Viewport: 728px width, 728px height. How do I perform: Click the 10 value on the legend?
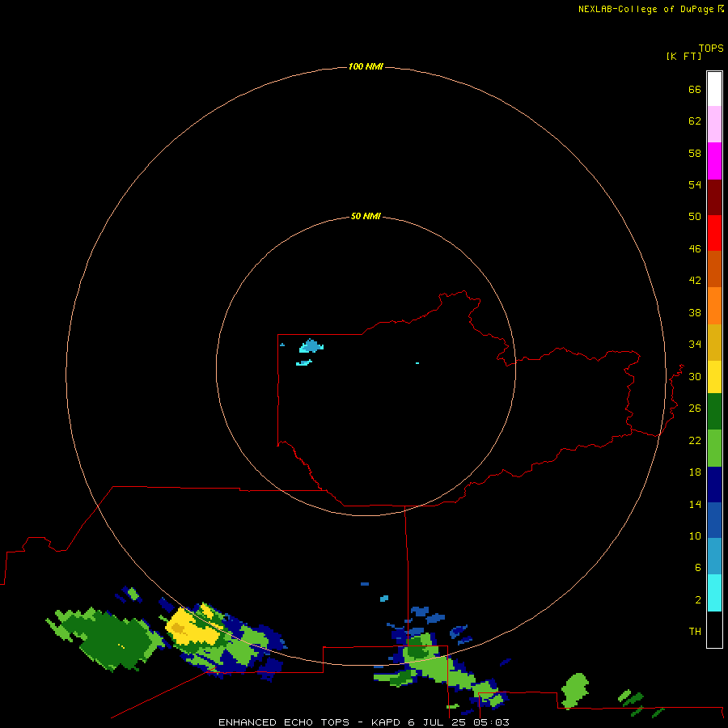tap(695, 535)
